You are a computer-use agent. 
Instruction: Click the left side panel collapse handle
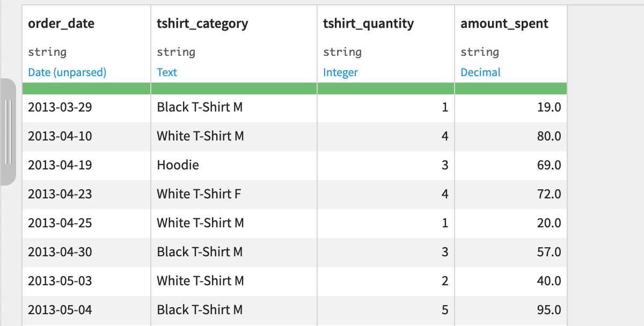coord(8,132)
